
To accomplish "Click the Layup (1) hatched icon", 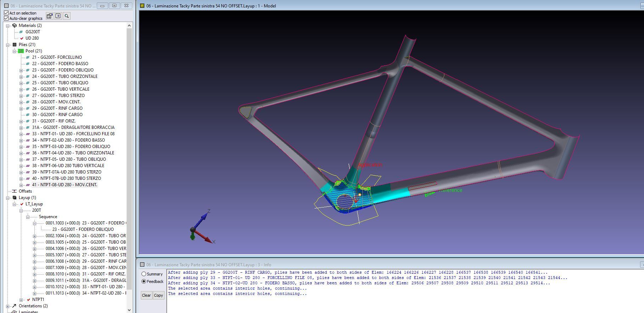I will (x=14, y=198).
